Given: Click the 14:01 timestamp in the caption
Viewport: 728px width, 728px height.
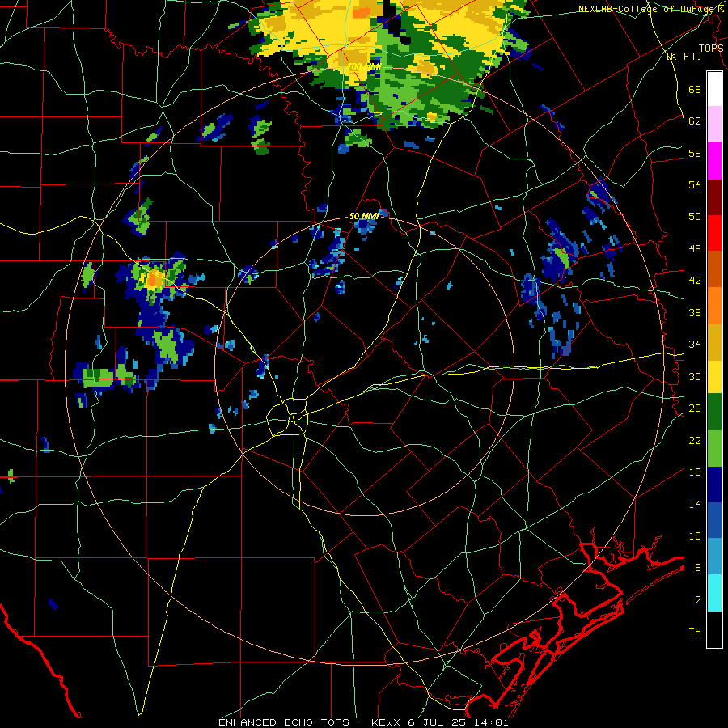Looking at the screenshot, I should pos(492,722).
